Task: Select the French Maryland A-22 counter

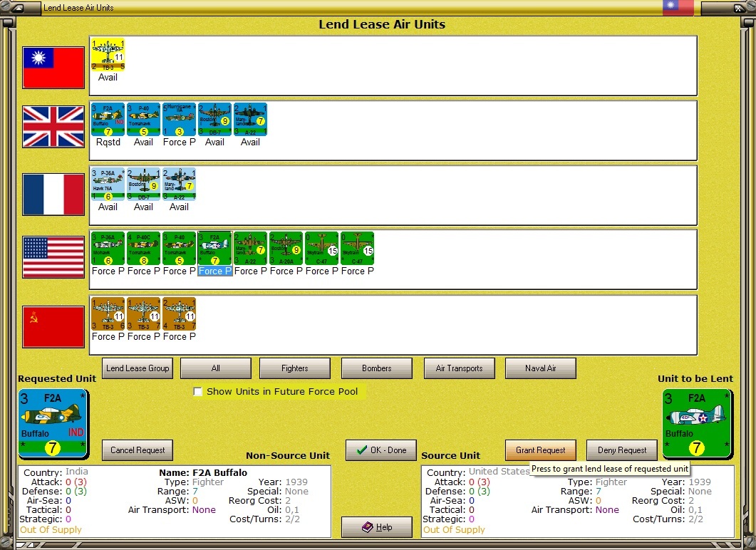Action: 180,184
